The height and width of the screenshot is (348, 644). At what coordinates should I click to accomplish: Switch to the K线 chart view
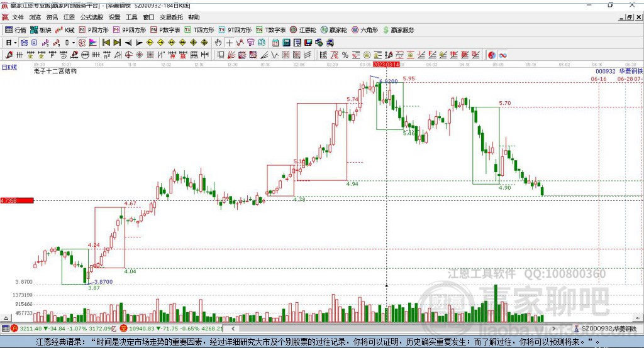click(65, 30)
